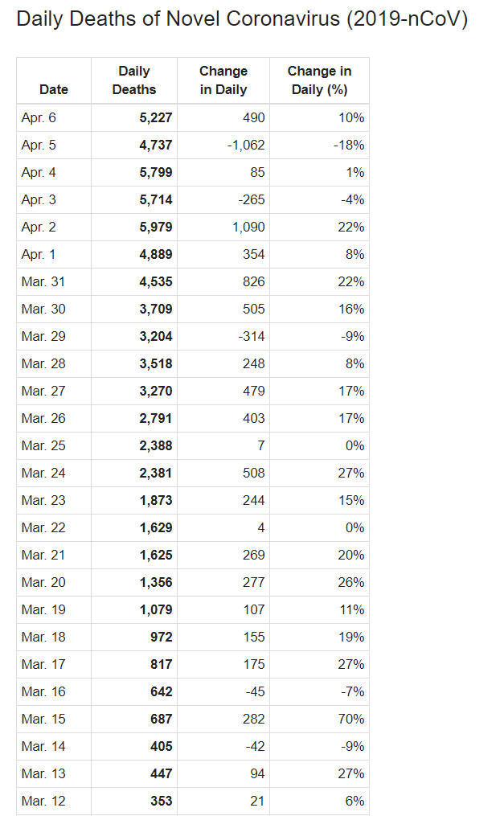Click the Daily Deaths column header
Screen dimensions: 504x816
tap(134, 80)
